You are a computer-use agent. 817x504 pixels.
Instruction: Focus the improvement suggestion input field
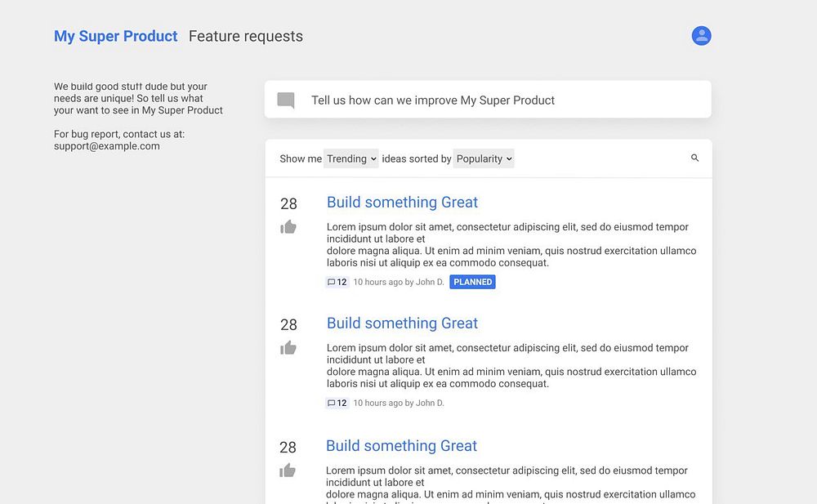click(x=507, y=100)
